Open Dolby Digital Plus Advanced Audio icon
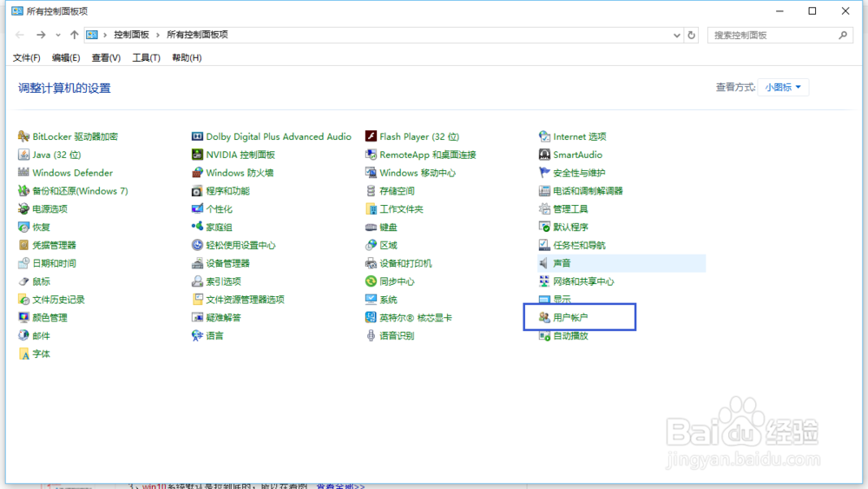Image resolution: width=868 pixels, height=489 pixels. [x=197, y=136]
